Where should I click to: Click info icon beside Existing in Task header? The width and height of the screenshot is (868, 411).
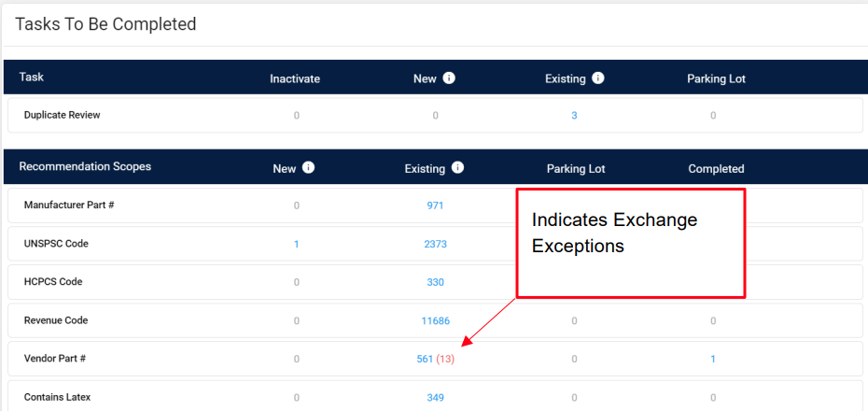[598, 78]
